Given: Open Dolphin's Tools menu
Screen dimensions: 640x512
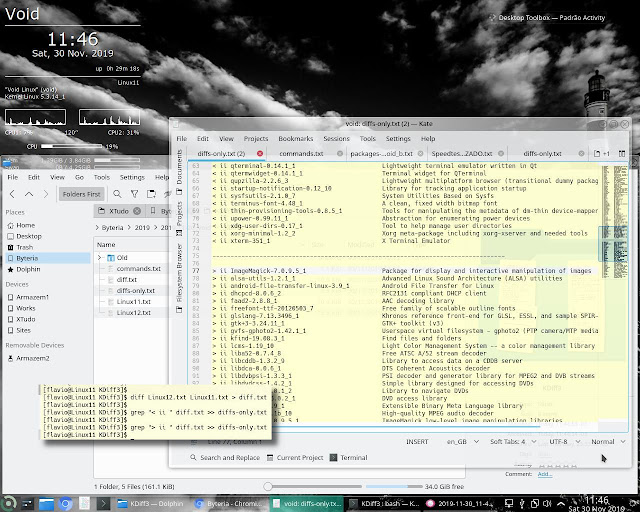Looking at the screenshot, I should click(102, 177).
